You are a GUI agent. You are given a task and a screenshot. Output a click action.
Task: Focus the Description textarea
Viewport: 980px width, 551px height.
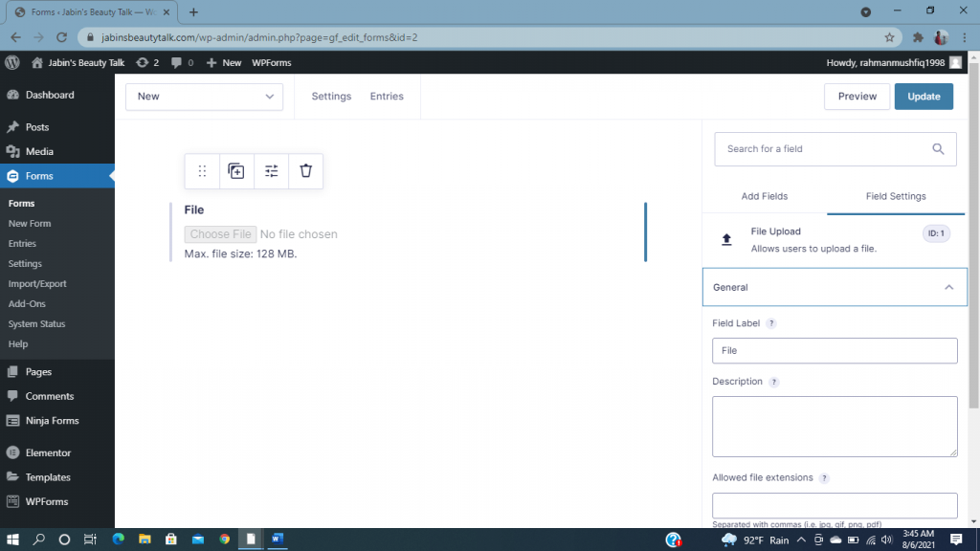835,426
